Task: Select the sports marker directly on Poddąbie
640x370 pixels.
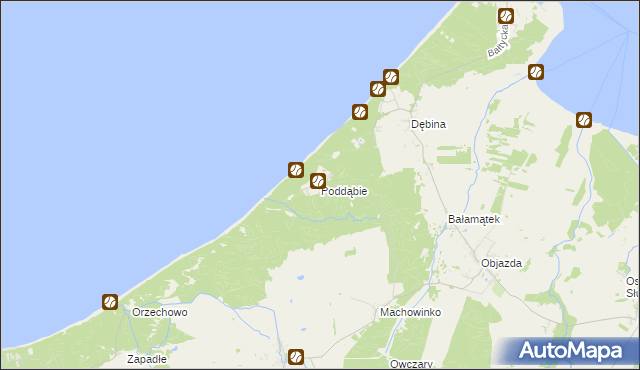Action: click(318, 181)
